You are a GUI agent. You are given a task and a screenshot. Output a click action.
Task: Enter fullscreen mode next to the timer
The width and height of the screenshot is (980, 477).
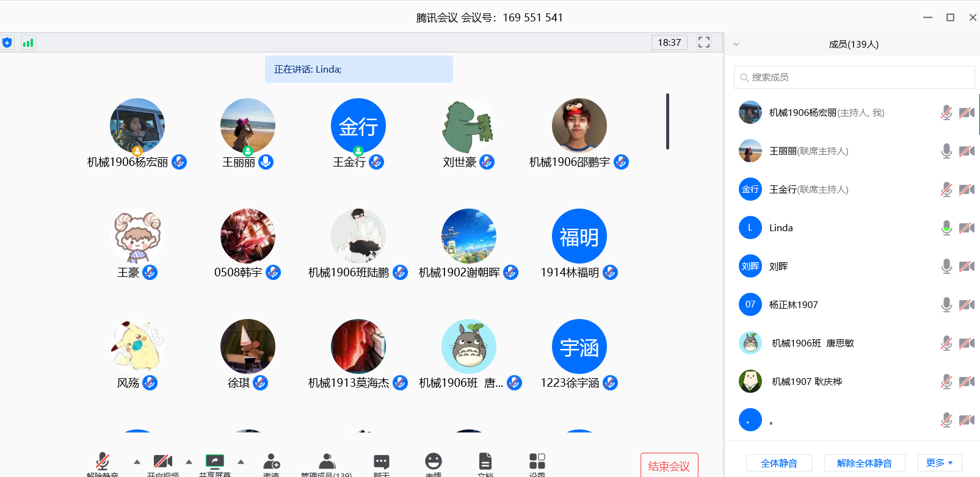(x=704, y=42)
